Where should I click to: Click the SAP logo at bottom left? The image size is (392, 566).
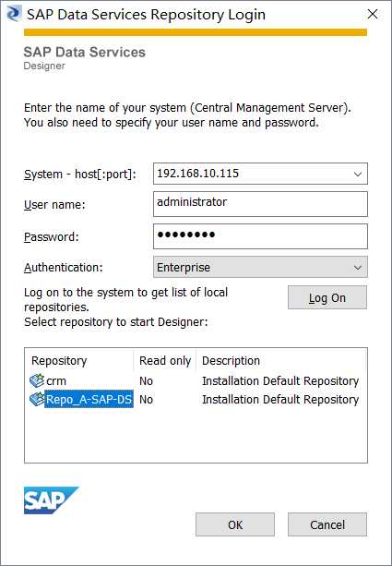click(x=52, y=500)
